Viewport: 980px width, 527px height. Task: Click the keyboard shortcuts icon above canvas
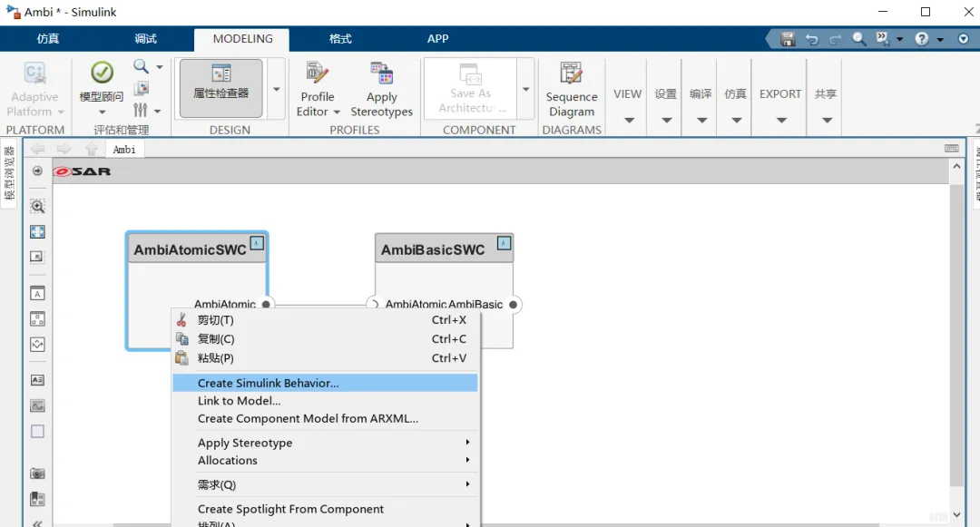point(951,149)
